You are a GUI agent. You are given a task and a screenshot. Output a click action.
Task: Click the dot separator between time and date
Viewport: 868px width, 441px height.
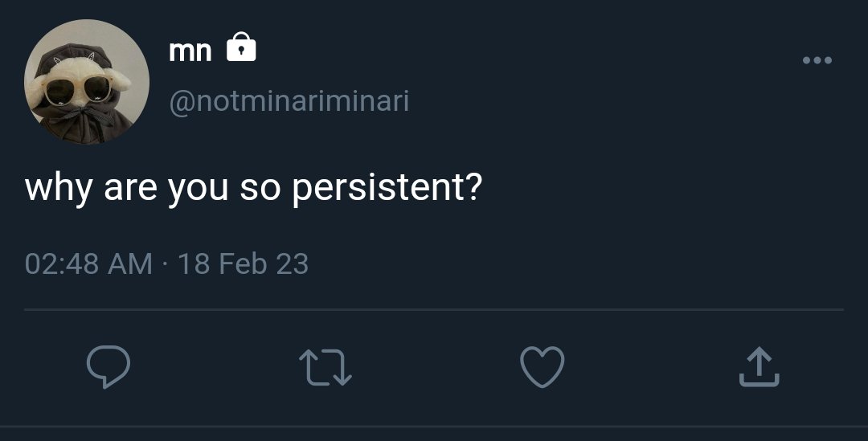(165, 263)
